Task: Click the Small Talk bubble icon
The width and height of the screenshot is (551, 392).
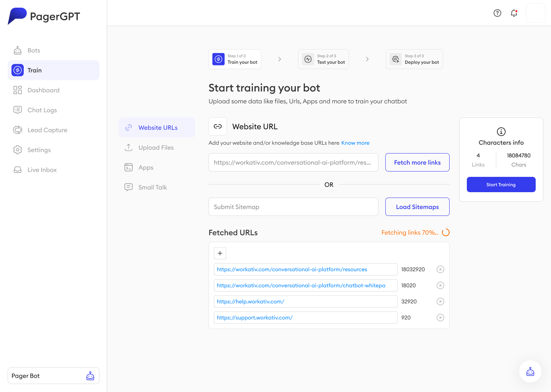Action: click(129, 187)
